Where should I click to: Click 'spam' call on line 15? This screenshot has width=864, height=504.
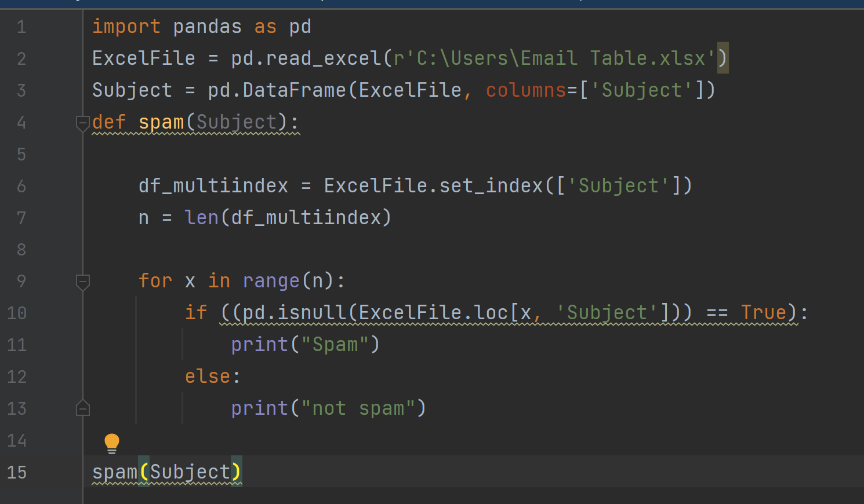[x=115, y=472]
